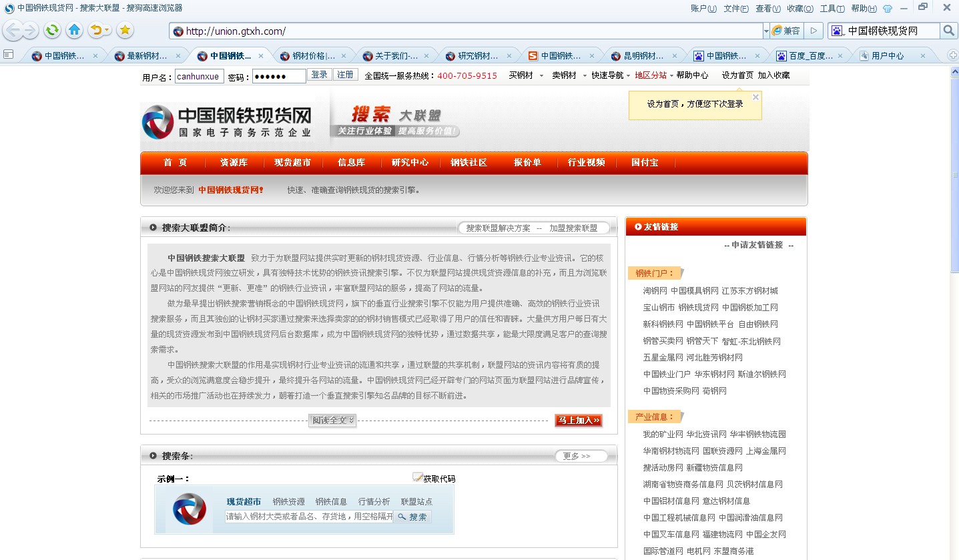The image size is (959, 560).
Task: Open 加盟搜索联盟 link
Action: 573,228
